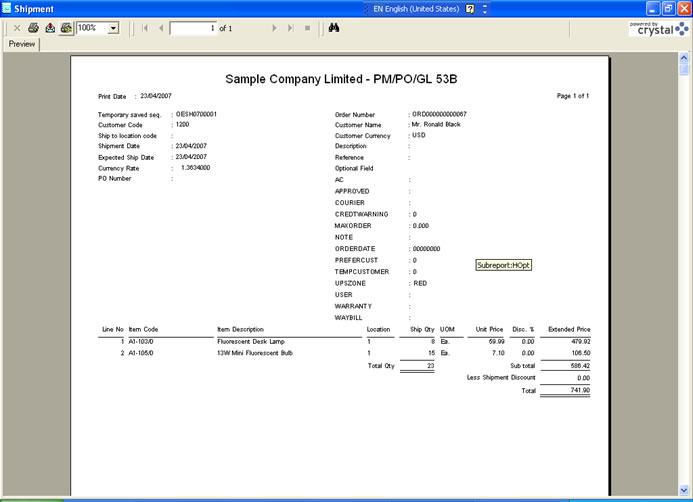The image size is (693, 502).
Task: Click the Crystal logo
Action: pyautogui.click(x=659, y=29)
